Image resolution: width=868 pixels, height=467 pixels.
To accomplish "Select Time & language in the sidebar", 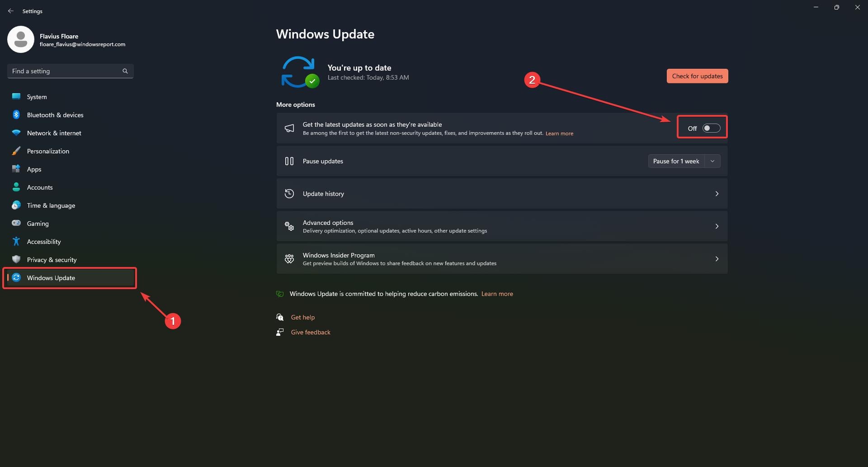I will (51, 205).
